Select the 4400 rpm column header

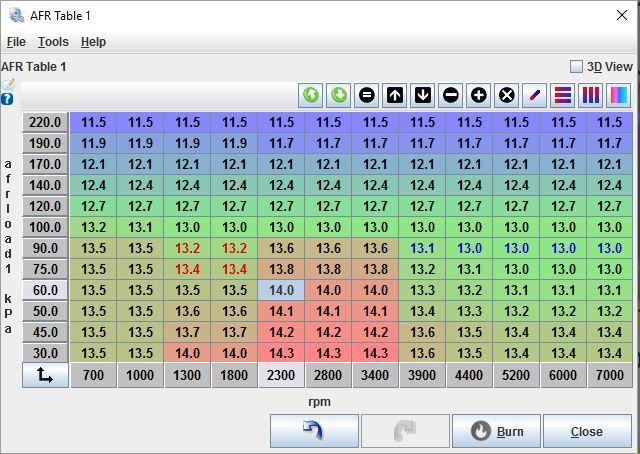tap(469, 375)
